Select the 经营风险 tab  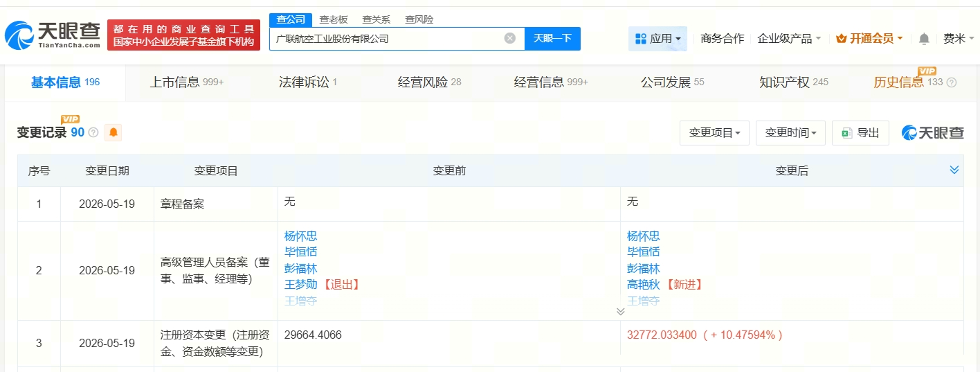[429, 82]
